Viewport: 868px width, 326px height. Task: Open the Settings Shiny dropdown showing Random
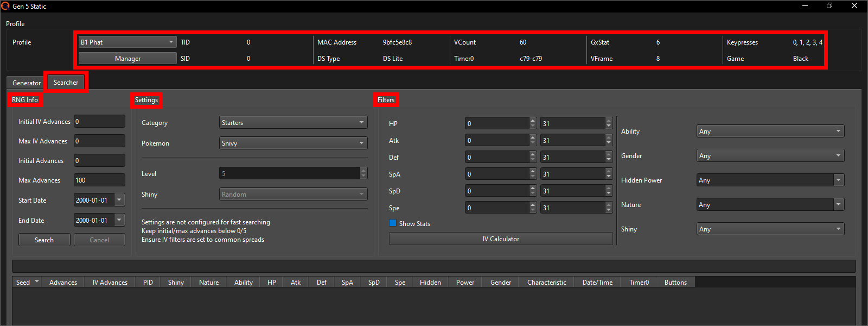(293, 194)
